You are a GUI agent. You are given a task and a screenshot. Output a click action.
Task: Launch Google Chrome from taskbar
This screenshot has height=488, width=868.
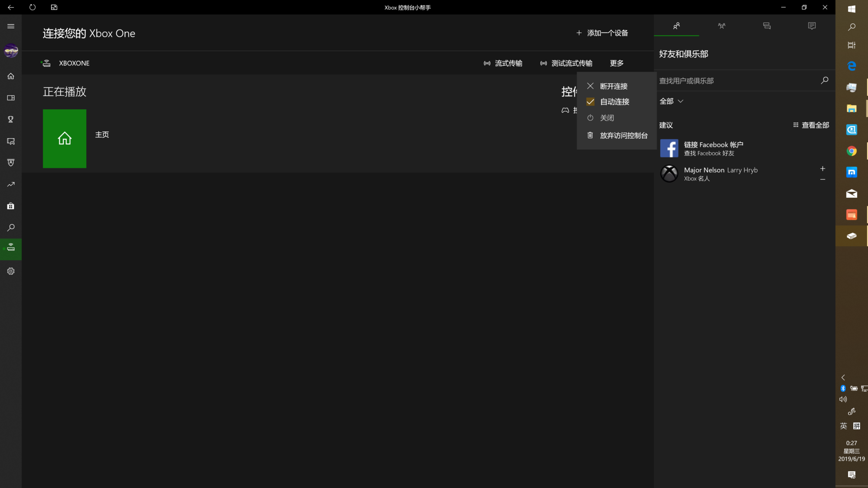852,151
